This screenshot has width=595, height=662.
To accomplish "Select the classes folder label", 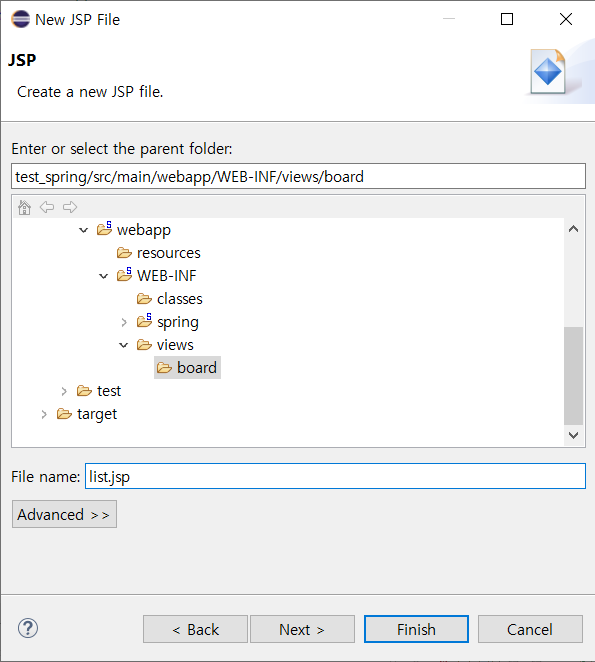I will pos(180,299).
